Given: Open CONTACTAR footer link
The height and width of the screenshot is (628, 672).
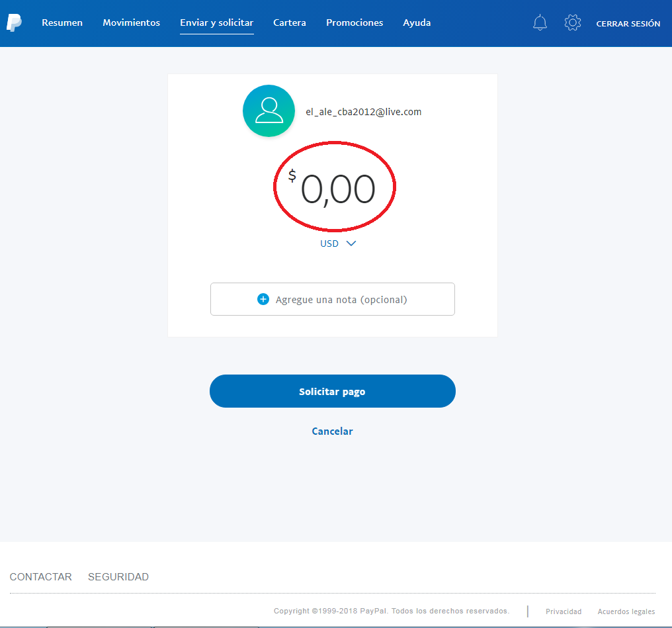Looking at the screenshot, I should (x=41, y=577).
